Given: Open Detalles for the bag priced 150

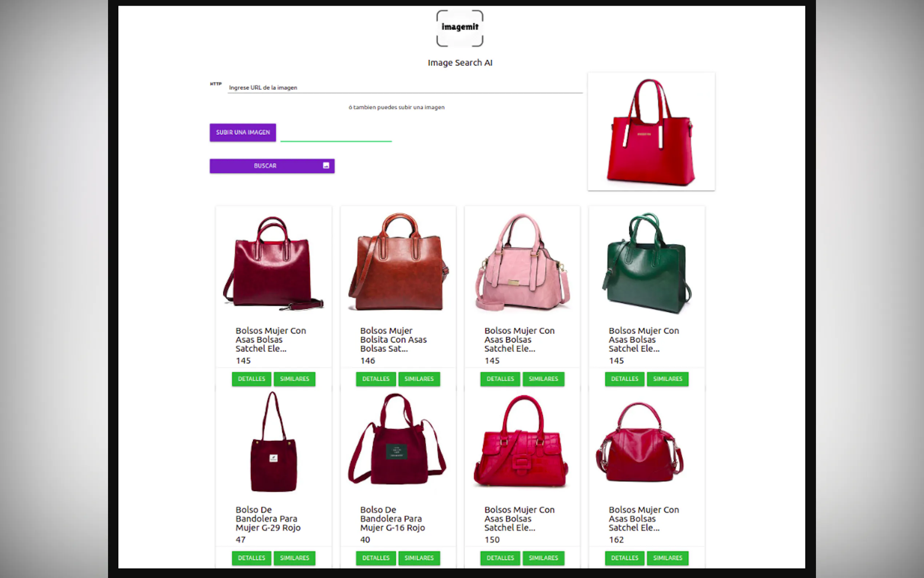Looking at the screenshot, I should [500, 558].
